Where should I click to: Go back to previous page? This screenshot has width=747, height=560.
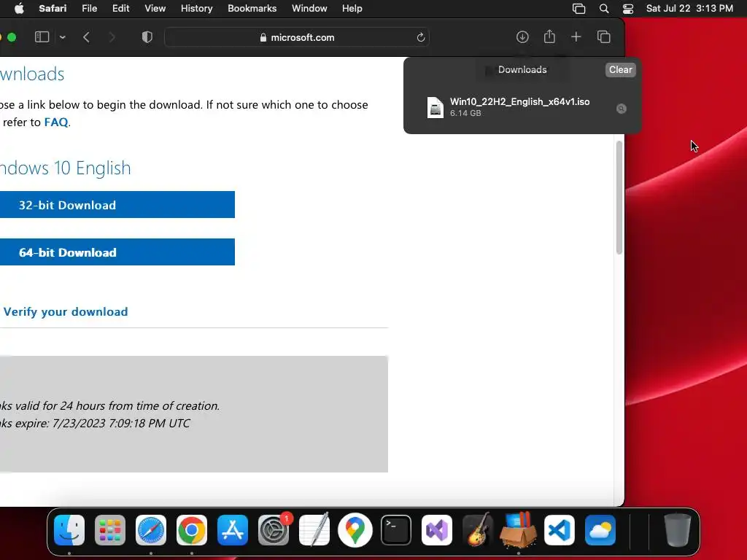click(86, 37)
